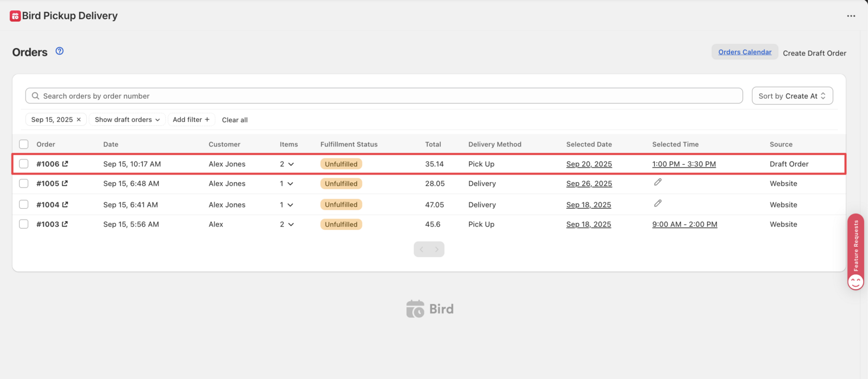Edit selected time pencil for order #1004

[x=658, y=203]
